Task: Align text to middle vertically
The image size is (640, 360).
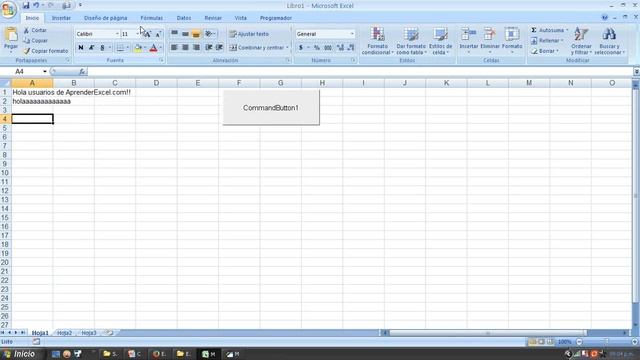Action: click(185, 33)
